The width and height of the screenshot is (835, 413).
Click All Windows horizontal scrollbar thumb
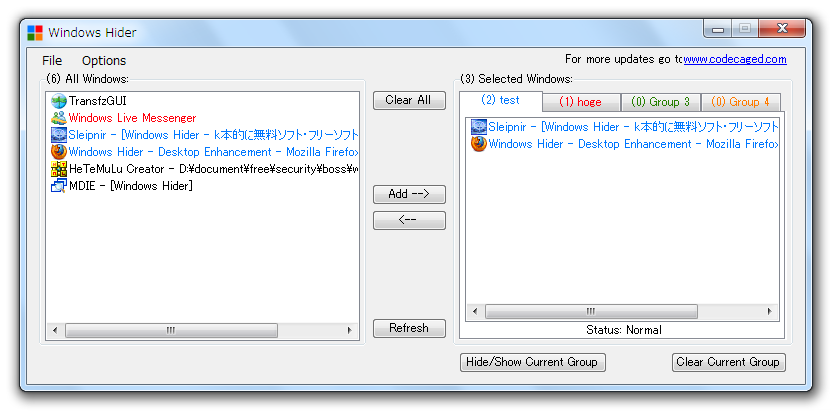[x=171, y=331]
